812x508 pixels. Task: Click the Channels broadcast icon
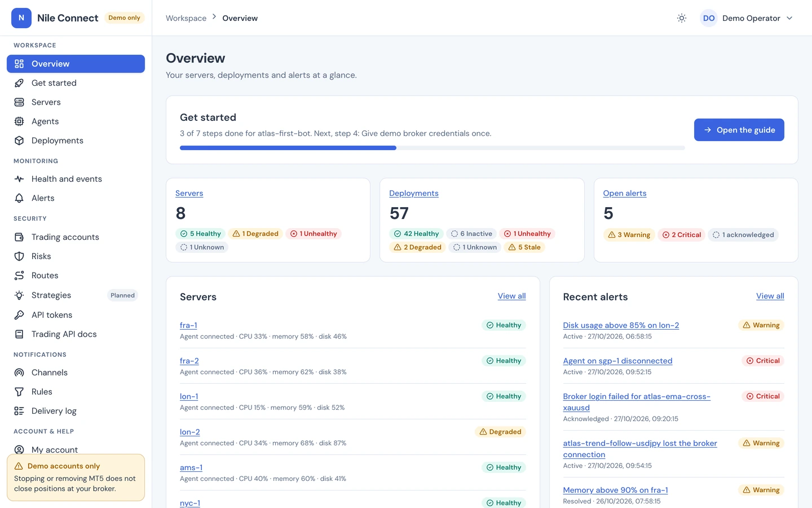click(x=19, y=373)
